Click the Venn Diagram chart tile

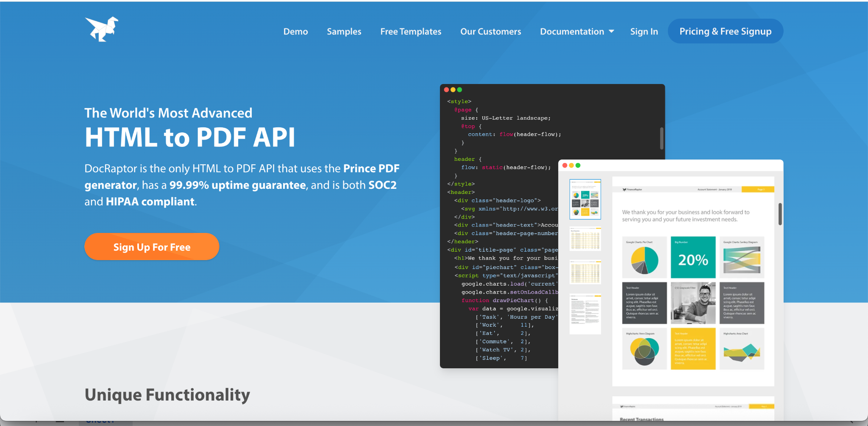pyautogui.click(x=644, y=349)
